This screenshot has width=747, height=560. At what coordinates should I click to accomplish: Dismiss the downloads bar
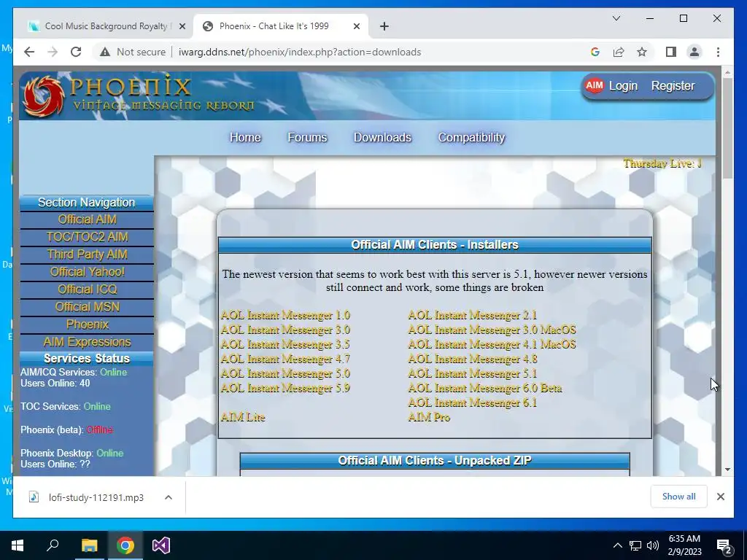click(x=720, y=497)
